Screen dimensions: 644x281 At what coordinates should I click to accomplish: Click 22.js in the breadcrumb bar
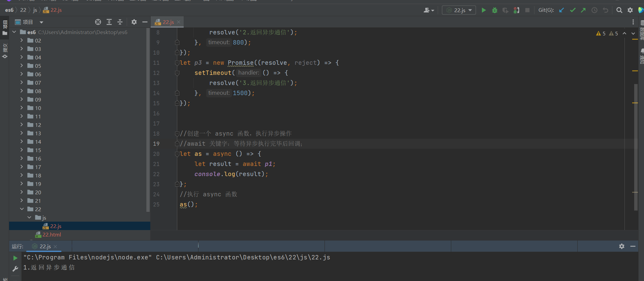[53, 10]
